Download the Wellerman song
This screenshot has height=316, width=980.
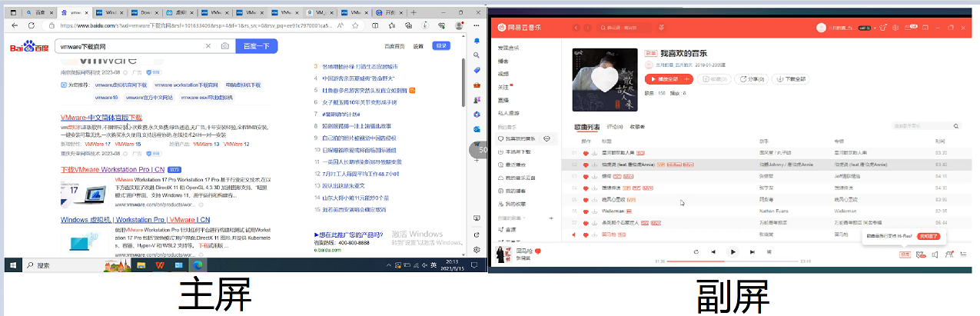[594, 210]
